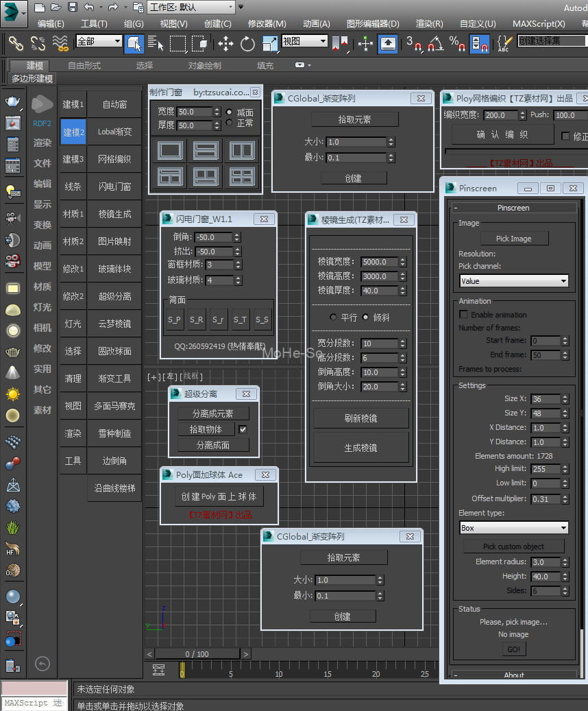Enable animation in the Pinscreen panel
The width and height of the screenshot is (588, 711).
[463, 314]
